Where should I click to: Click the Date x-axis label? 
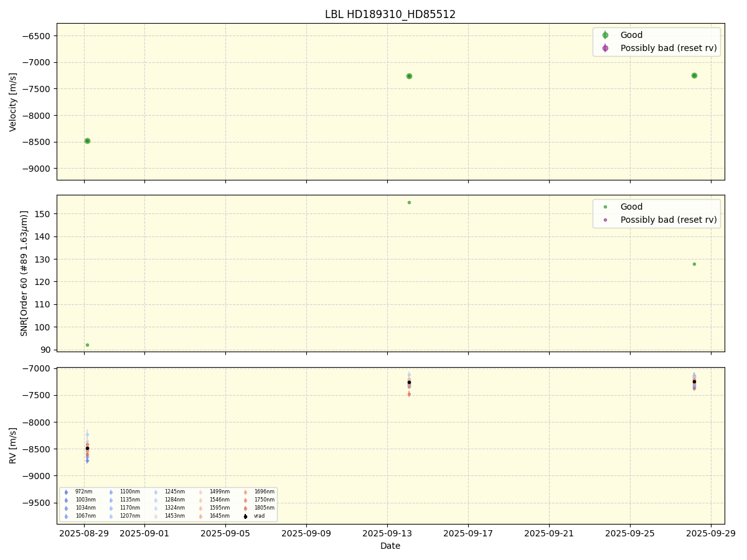tap(390, 546)
